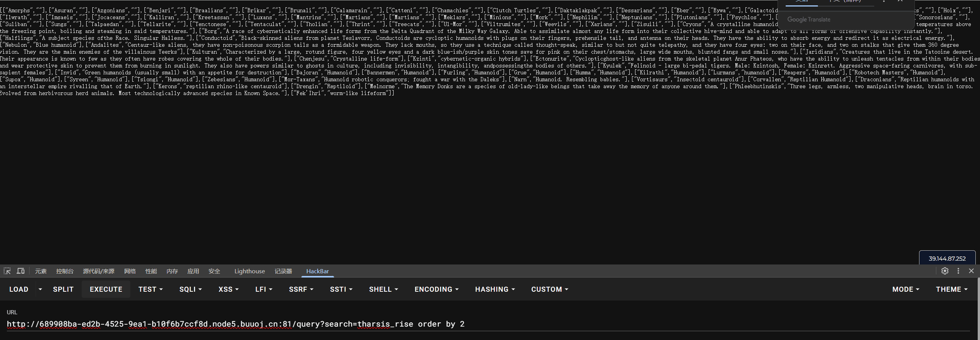Expand the arrow next to LOAD
Screen dimensions: 980x340
pos(40,289)
